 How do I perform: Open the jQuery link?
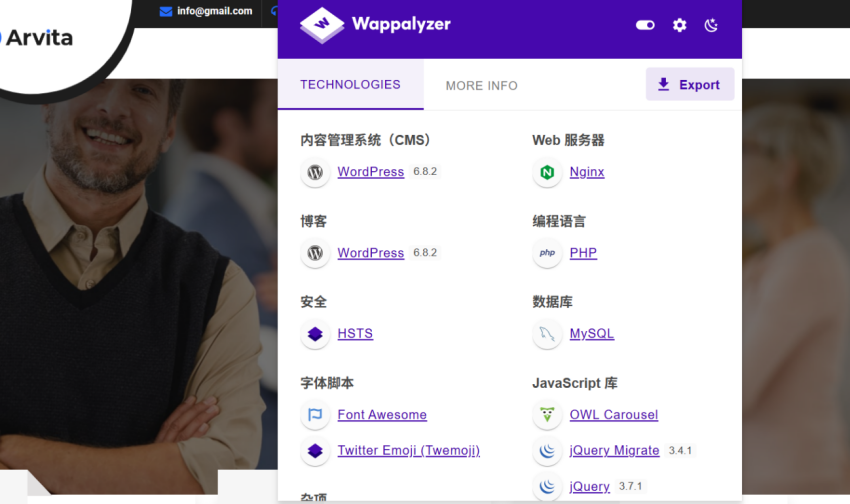(x=589, y=486)
